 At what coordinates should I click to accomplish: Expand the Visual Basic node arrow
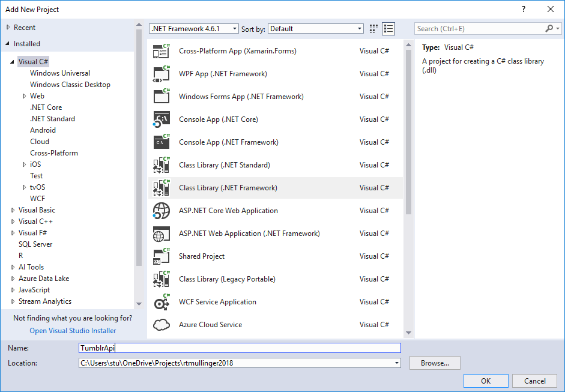pyautogui.click(x=13, y=210)
